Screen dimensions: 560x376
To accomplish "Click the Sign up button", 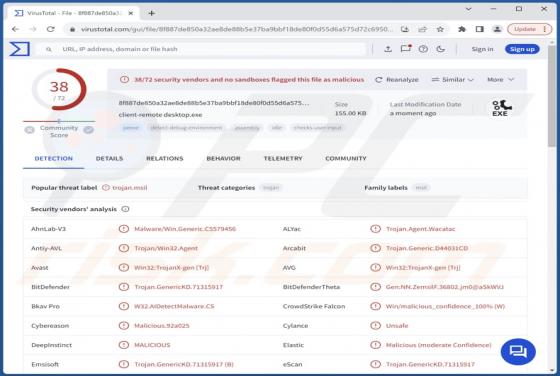I will click(x=522, y=49).
